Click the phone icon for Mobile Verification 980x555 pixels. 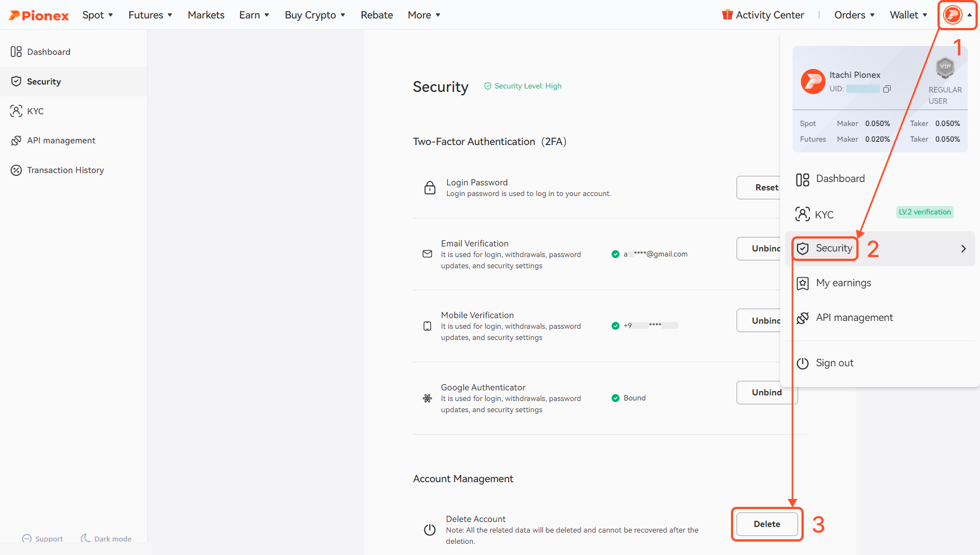[428, 326]
